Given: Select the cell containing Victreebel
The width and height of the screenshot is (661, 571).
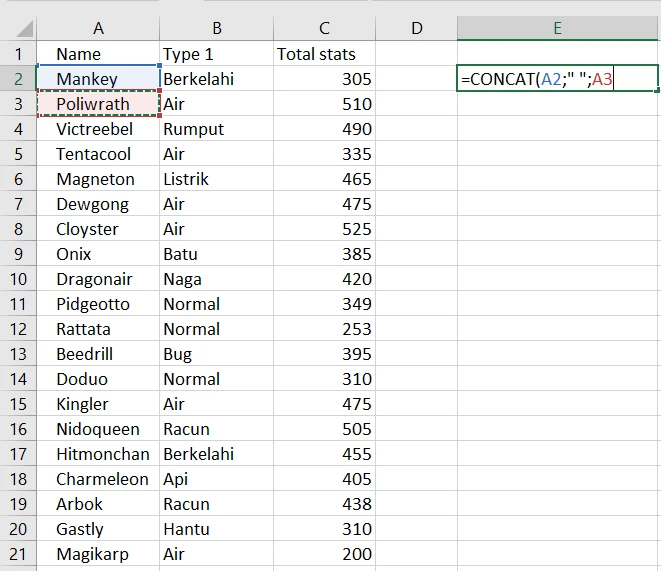Looking at the screenshot, I should pyautogui.click(x=98, y=129).
